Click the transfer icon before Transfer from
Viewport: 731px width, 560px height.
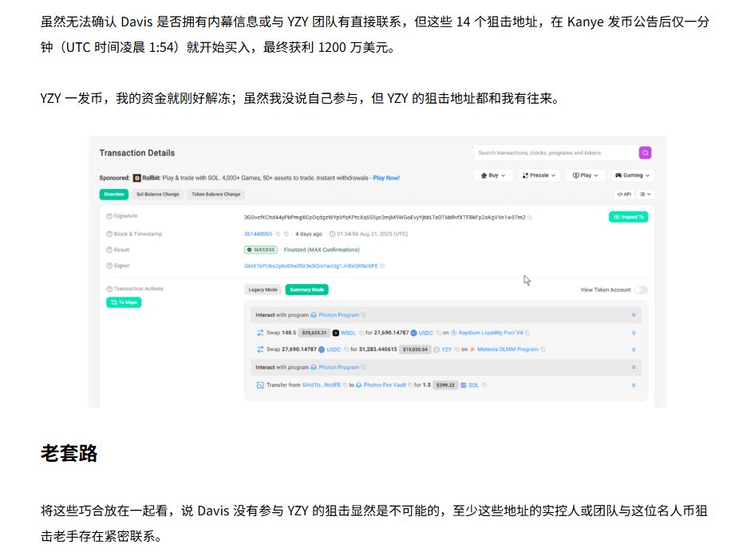tap(260, 385)
